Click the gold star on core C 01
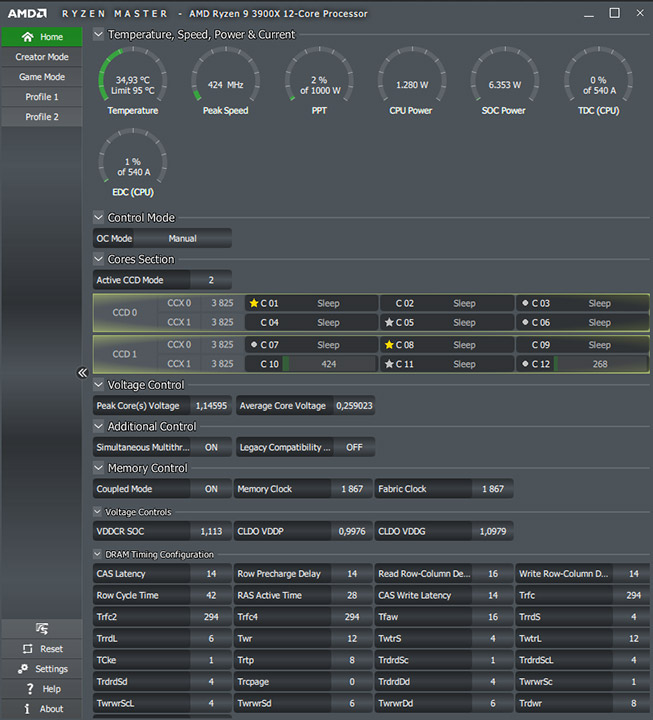The height and width of the screenshot is (720, 653). pos(253,303)
